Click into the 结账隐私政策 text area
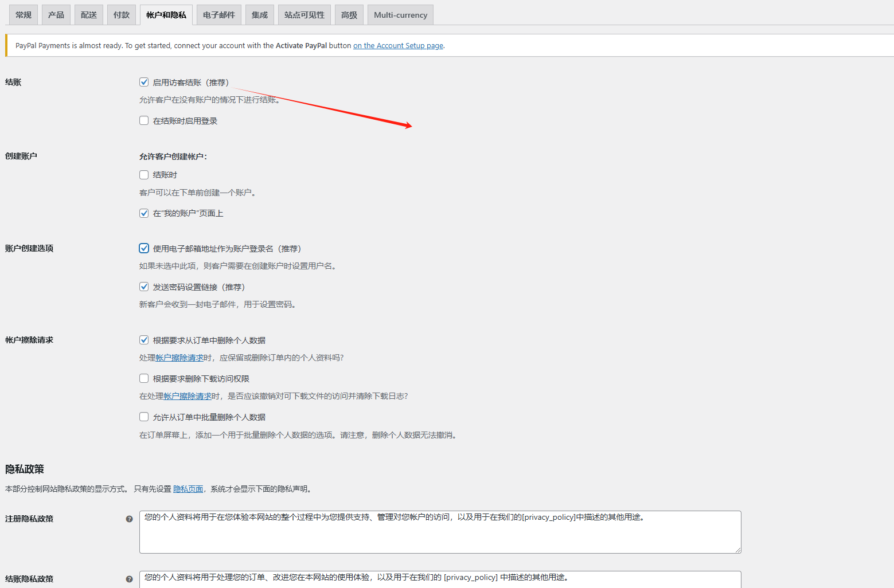 [x=440, y=579]
